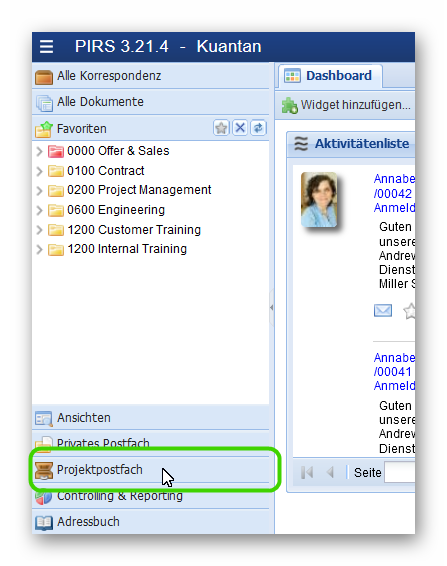Collapse the left sidebar via splitter arrow
Screen dimensions: 447x566
pos(272,308)
